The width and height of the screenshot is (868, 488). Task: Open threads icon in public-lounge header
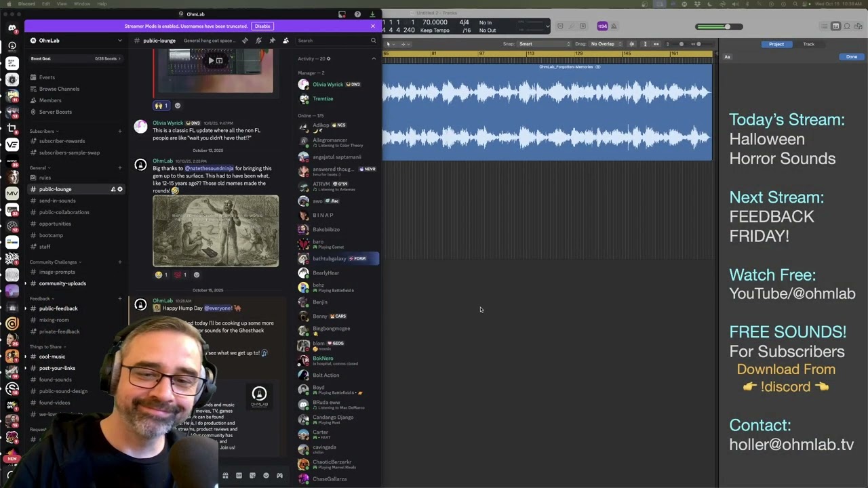click(245, 41)
